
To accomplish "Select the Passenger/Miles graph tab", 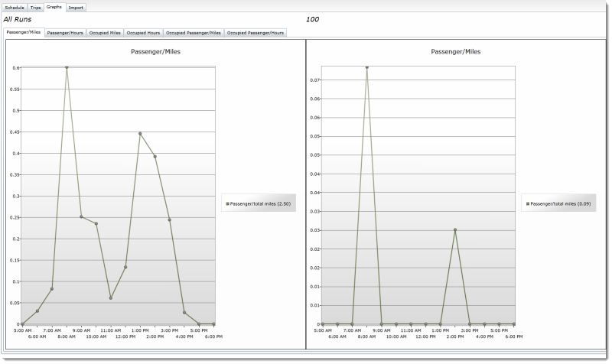I will click(x=24, y=33).
